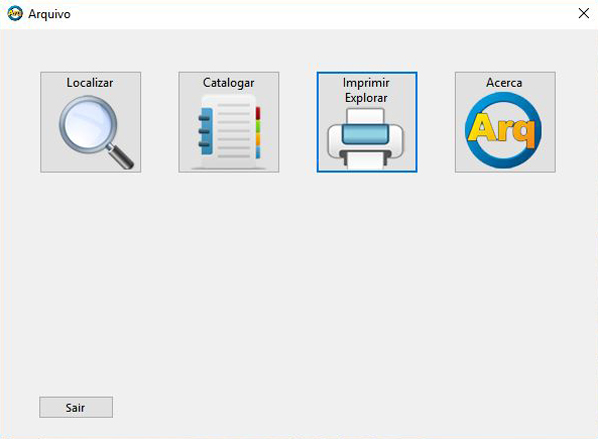Open the Localizar search button
Viewport: 598px width, 439px height.
(x=91, y=122)
